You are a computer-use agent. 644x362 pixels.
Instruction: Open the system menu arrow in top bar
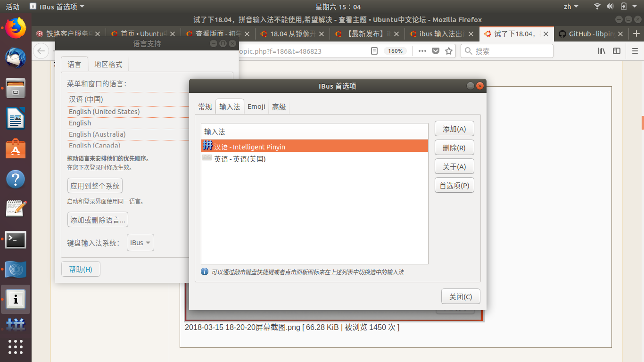(636, 7)
